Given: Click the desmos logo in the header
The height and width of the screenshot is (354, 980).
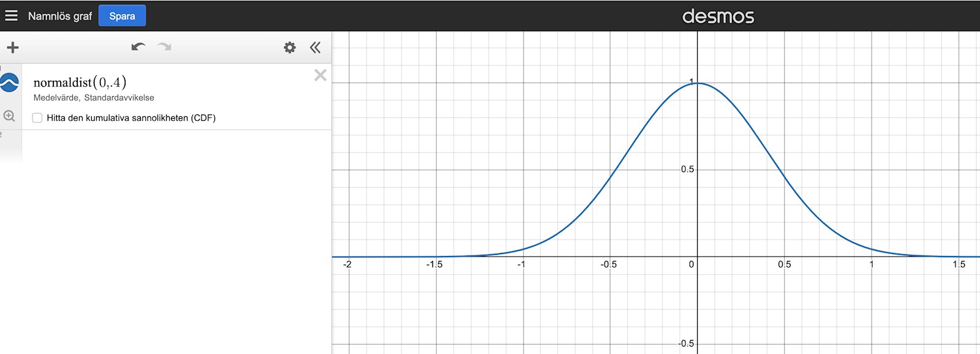Looking at the screenshot, I should [x=718, y=16].
